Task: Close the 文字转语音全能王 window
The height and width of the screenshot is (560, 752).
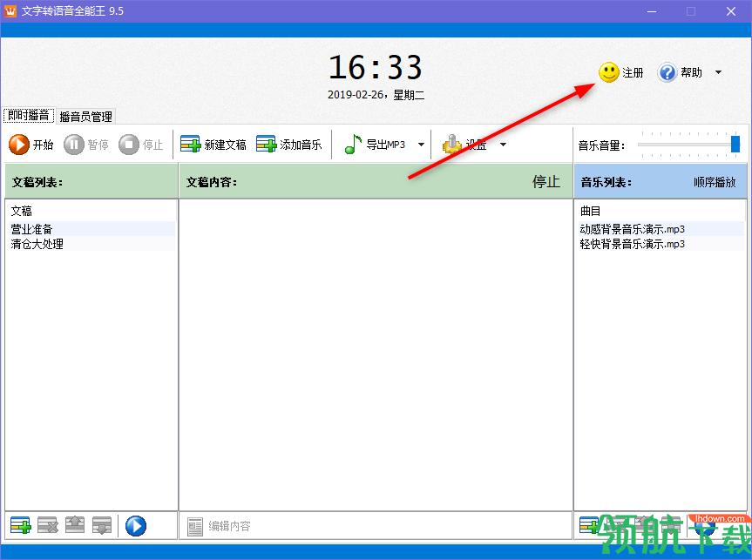Action: coord(731,11)
